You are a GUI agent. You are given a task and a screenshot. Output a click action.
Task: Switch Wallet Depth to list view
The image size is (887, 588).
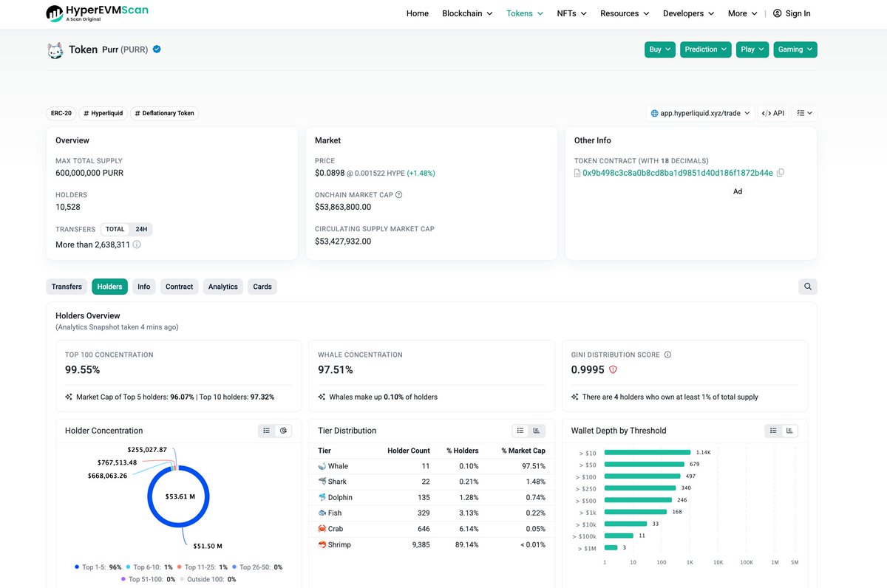[773, 431]
